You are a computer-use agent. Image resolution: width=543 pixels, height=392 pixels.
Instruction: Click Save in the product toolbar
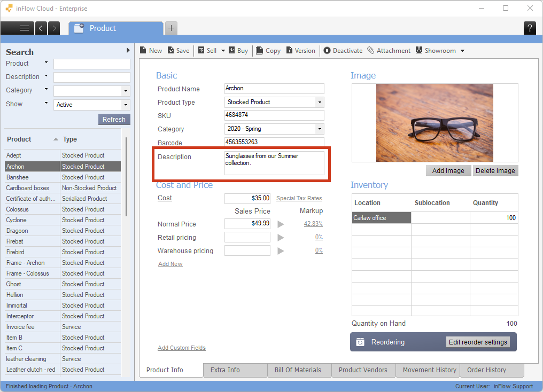(x=179, y=51)
